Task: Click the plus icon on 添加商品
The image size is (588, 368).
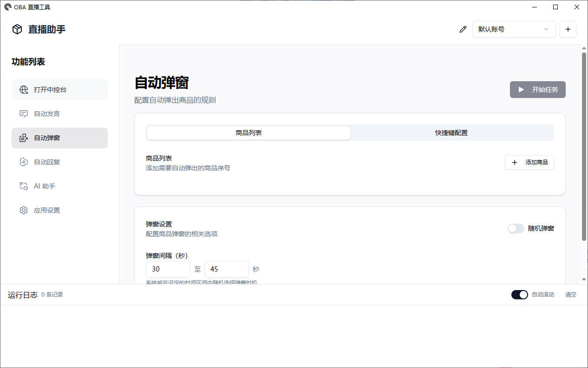Action: [515, 162]
